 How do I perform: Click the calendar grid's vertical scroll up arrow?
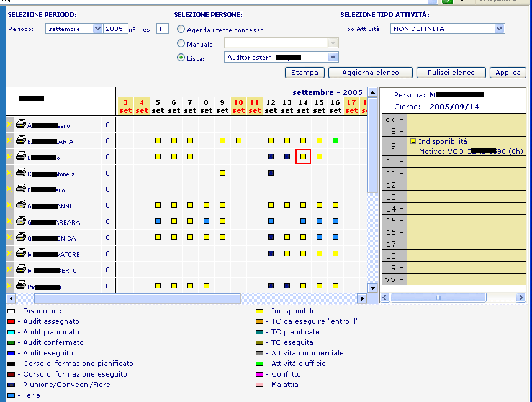(x=372, y=92)
